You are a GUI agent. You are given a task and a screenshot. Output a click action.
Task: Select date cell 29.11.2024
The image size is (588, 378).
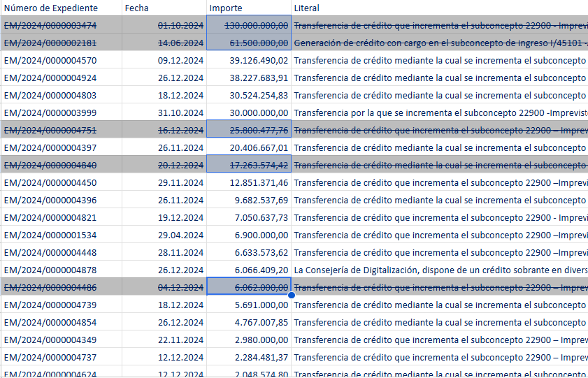click(x=164, y=183)
